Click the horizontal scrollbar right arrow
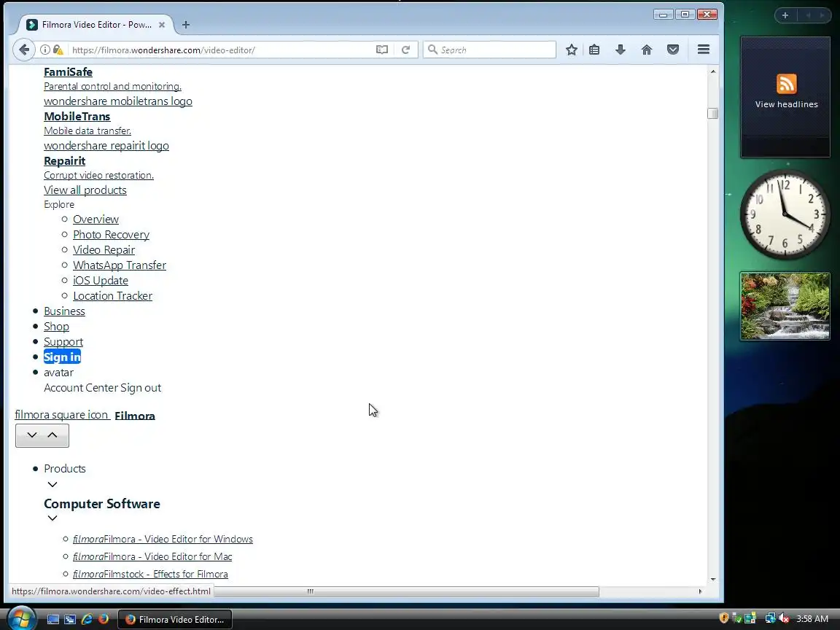 click(x=700, y=591)
